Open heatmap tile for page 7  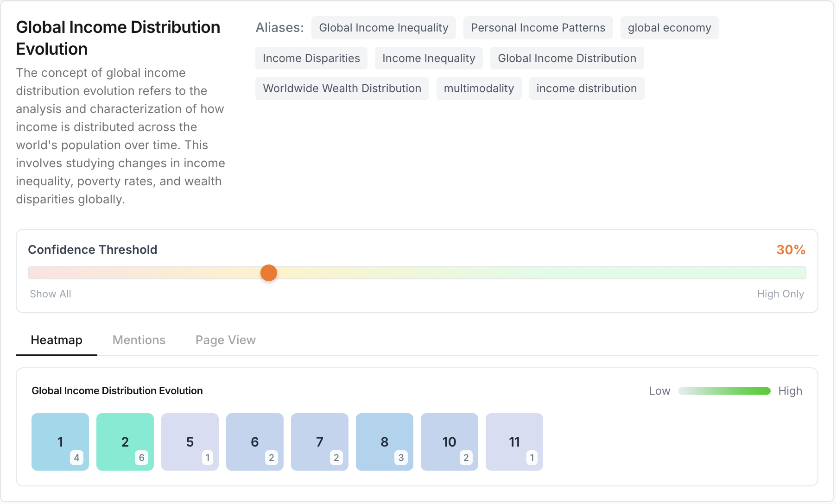click(x=320, y=441)
